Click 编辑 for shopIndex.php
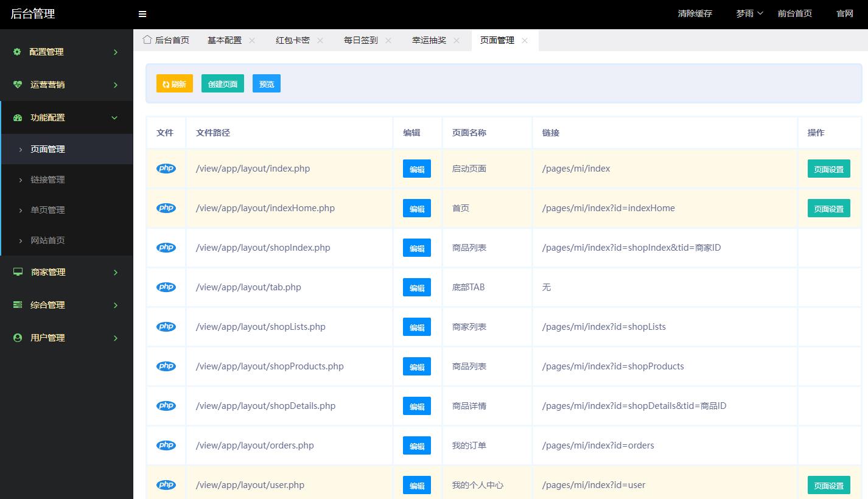Viewport: 868px width, 499px height. (417, 248)
